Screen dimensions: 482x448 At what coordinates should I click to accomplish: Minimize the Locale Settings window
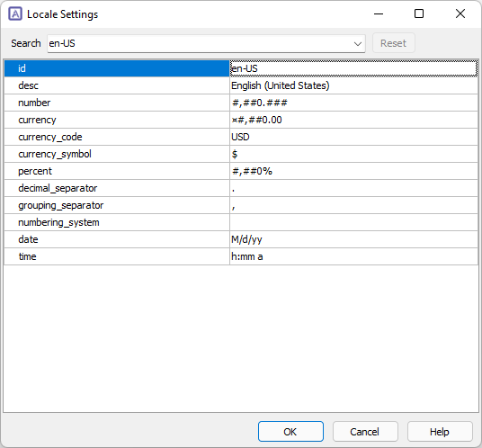pyautogui.click(x=379, y=13)
